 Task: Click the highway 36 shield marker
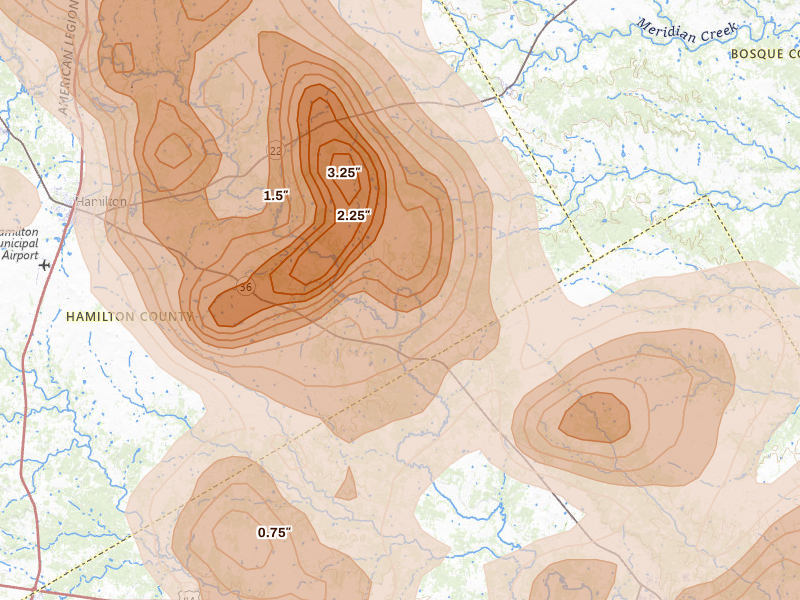[x=245, y=287]
